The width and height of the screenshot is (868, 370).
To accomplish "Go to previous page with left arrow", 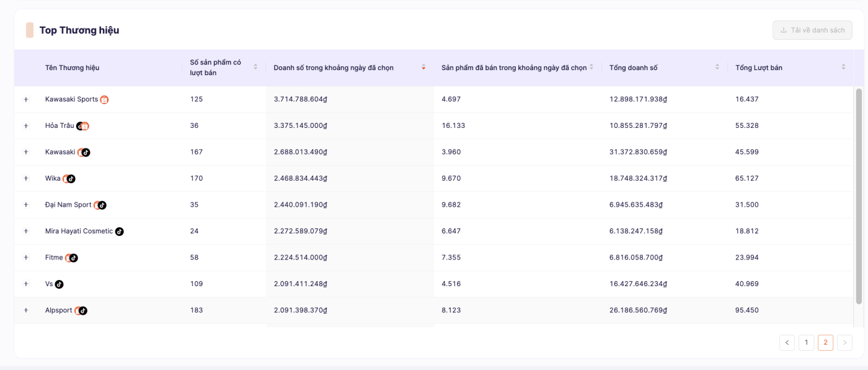I will pyautogui.click(x=787, y=343).
